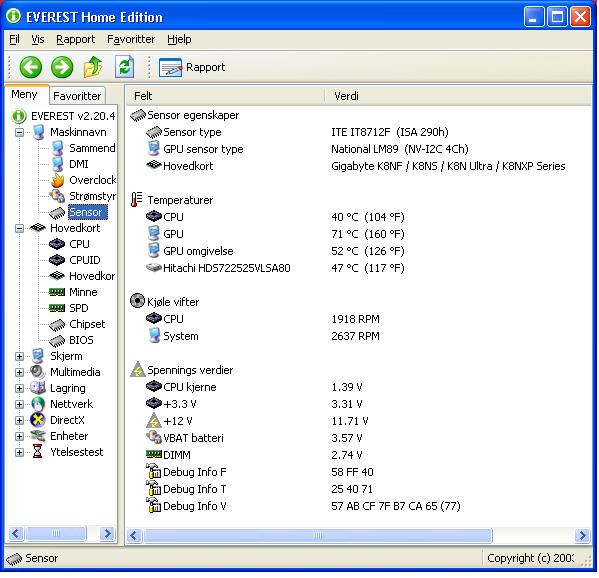
Task: Expand the Nettverk tree node
Action: click(x=19, y=404)
